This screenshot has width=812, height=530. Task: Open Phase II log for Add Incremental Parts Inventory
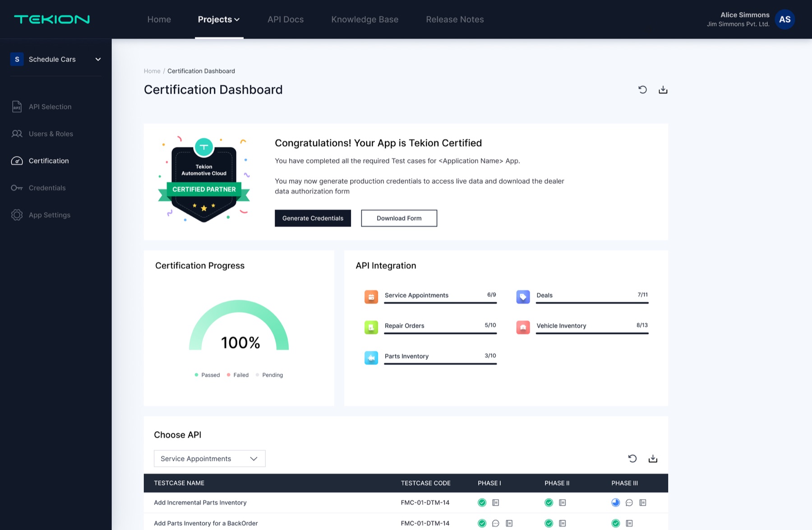562,502
